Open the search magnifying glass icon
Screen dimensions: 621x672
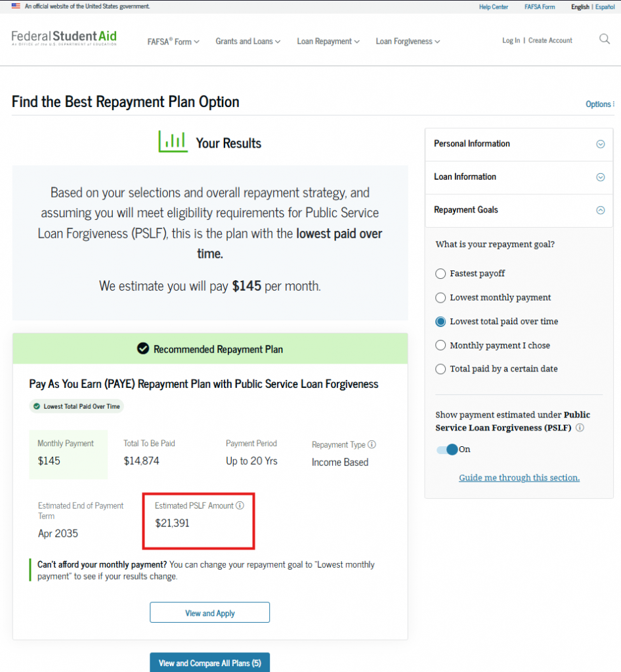603,39
